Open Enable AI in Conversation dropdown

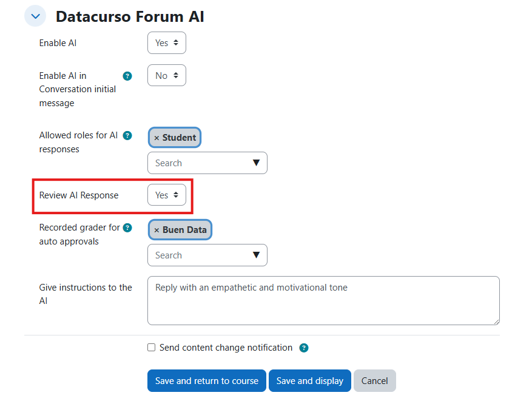point(167,76)
